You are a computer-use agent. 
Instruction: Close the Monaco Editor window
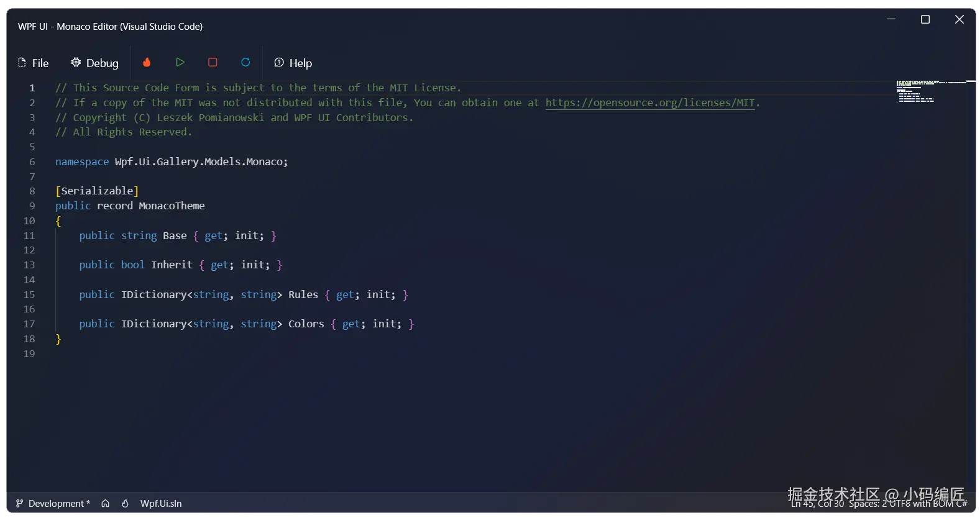coord(959,19)
